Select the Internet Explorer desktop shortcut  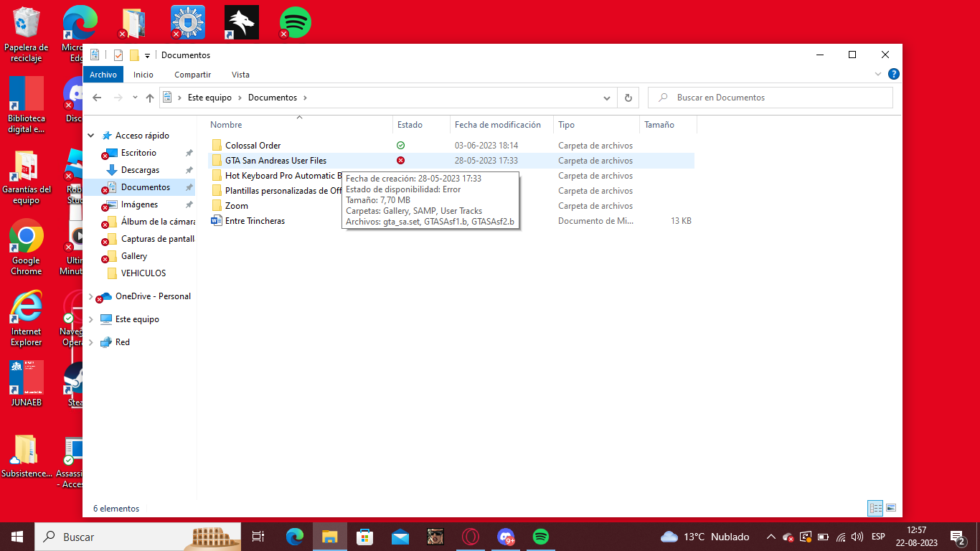pos(27,318)
